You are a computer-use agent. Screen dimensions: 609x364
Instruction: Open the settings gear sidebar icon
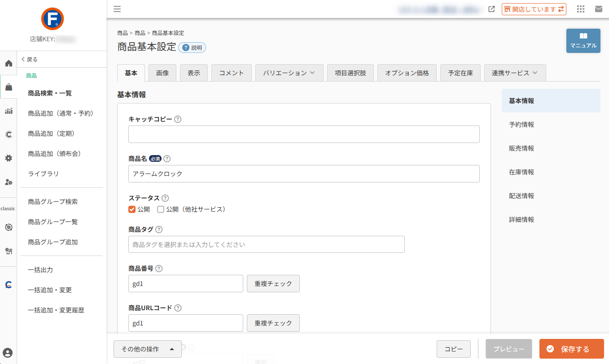tap(9, 158)
